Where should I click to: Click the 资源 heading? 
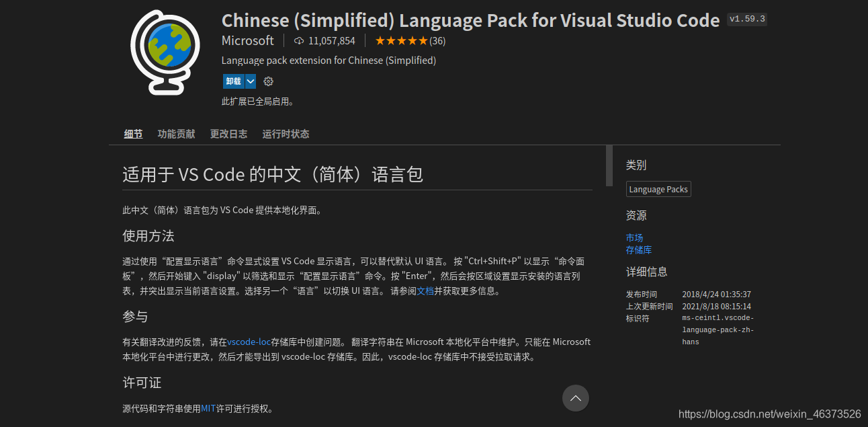click(636, 215)
